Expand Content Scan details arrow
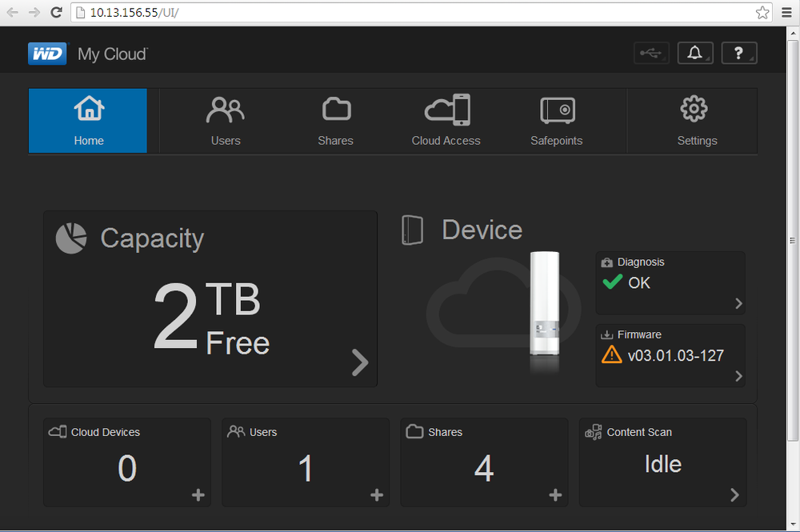This screenshot has width=800, height=532. (734, 494)
